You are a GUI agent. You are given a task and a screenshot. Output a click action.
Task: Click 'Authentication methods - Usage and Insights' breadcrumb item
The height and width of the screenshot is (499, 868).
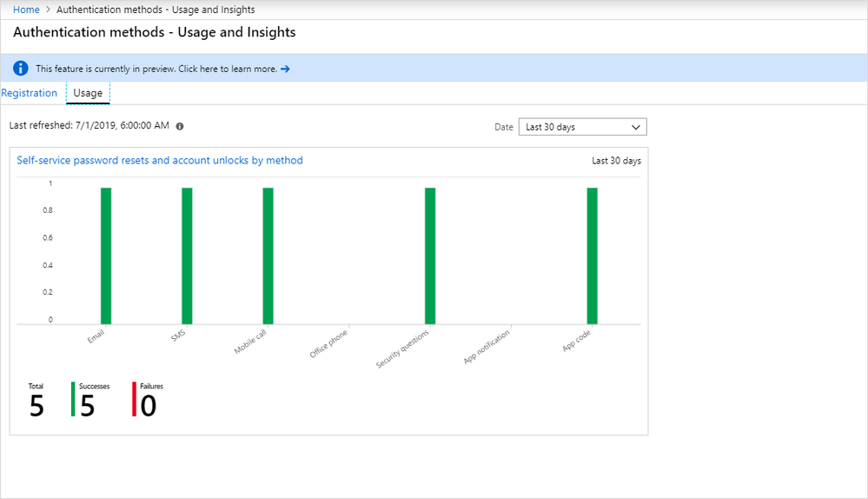point(156,10)
